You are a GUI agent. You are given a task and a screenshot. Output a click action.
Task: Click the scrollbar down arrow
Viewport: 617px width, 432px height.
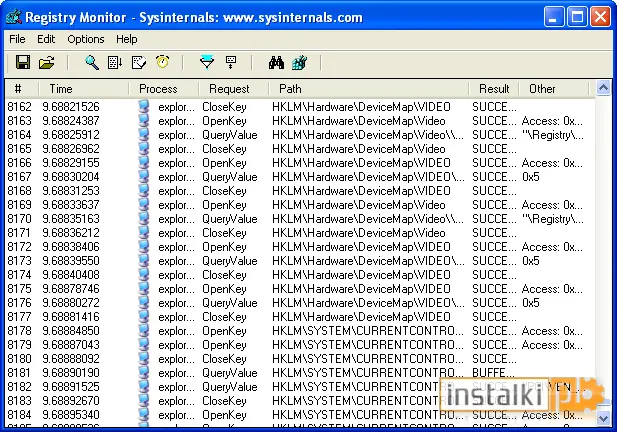point(603,418)
